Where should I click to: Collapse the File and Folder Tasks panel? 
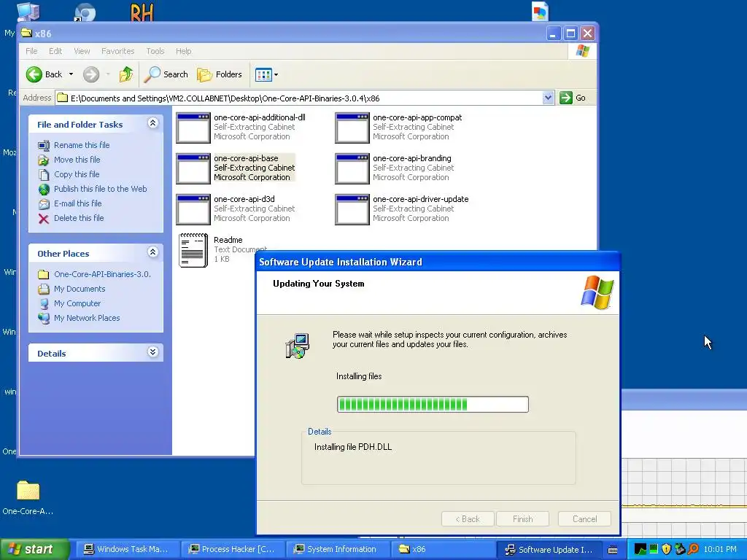coord(152,123)
